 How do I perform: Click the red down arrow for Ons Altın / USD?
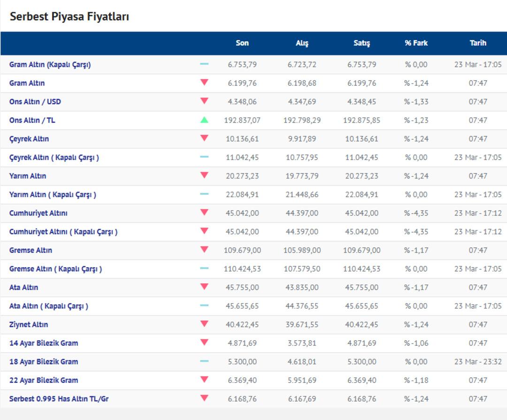coord(204,101)
